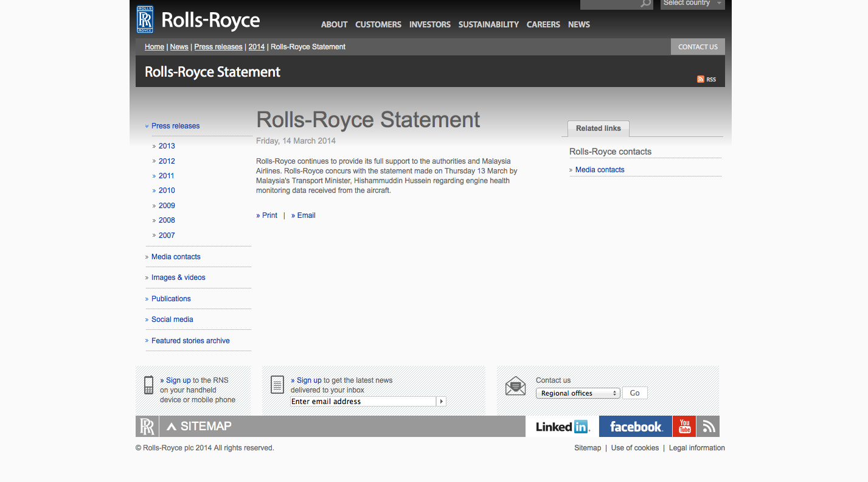Open the Select country dropdown
Screen dimensions: 868x482
(x=693, y=4)
